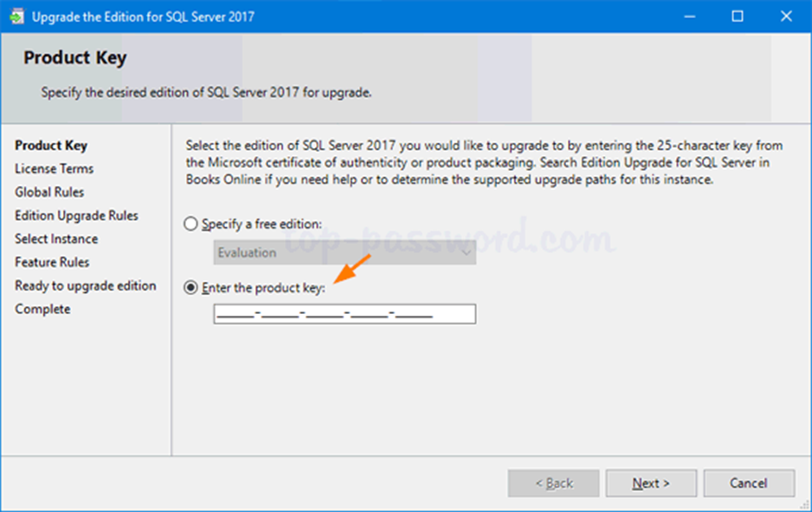Open Ready to upgrade edition step
Image resolution: width=812 pixels, height=512 pixels.
[x=86, y=285]
